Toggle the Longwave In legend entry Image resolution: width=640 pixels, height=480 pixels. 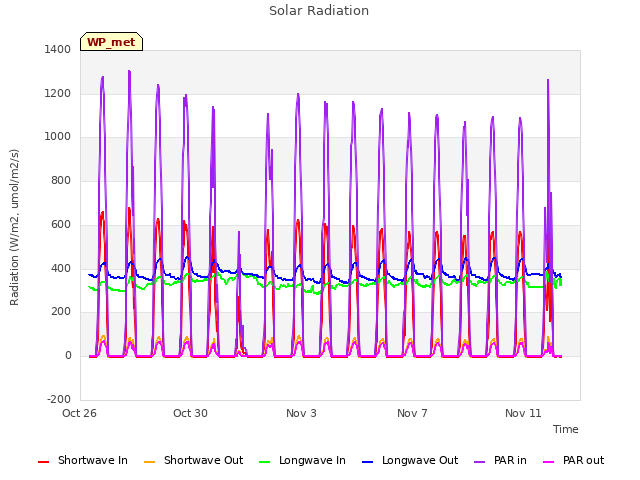(302, 460)
